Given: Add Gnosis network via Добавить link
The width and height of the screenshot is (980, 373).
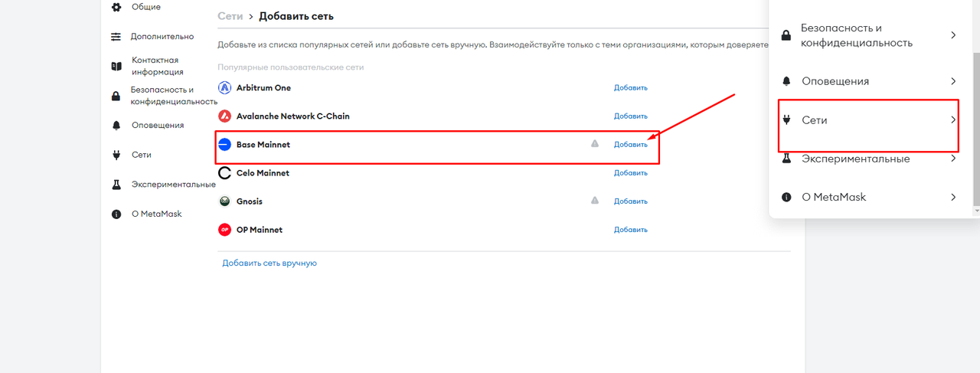Looking at the screenshot, I should click(631, 201).
